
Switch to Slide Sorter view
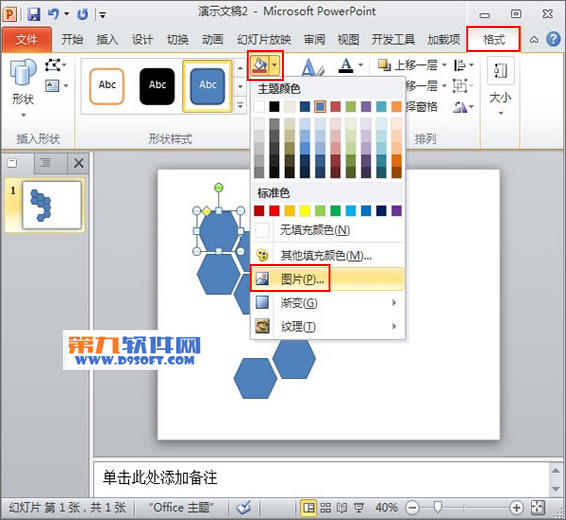coord(326,508)
